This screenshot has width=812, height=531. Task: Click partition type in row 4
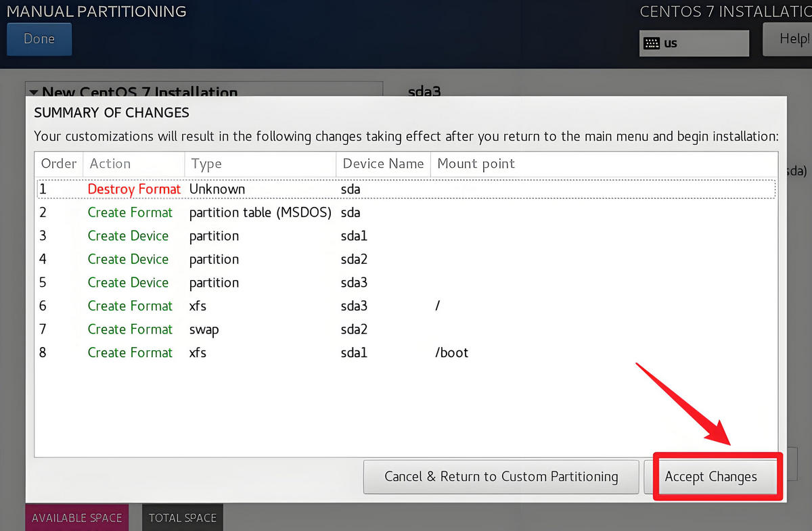click(214, 260)
